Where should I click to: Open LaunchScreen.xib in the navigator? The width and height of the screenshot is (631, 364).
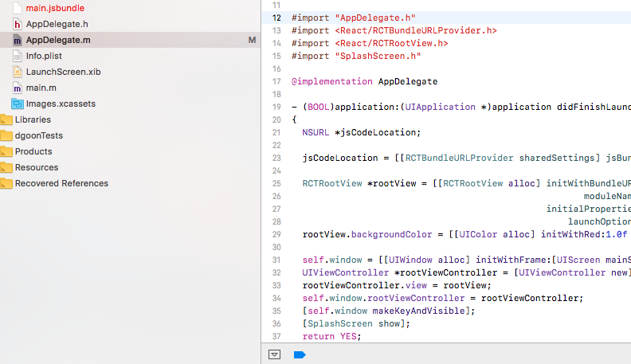pyautogui.click(x=63, y=72)
